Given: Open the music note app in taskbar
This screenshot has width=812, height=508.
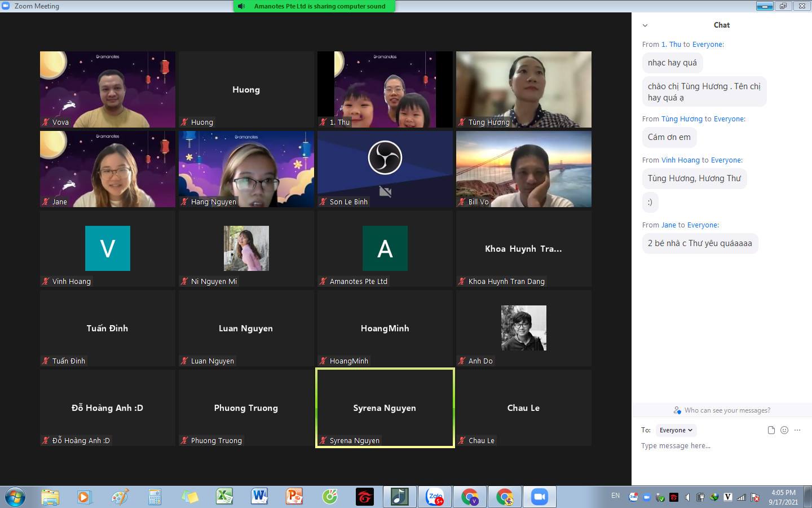Looking at the screenshot, I should tap(399, 497).
